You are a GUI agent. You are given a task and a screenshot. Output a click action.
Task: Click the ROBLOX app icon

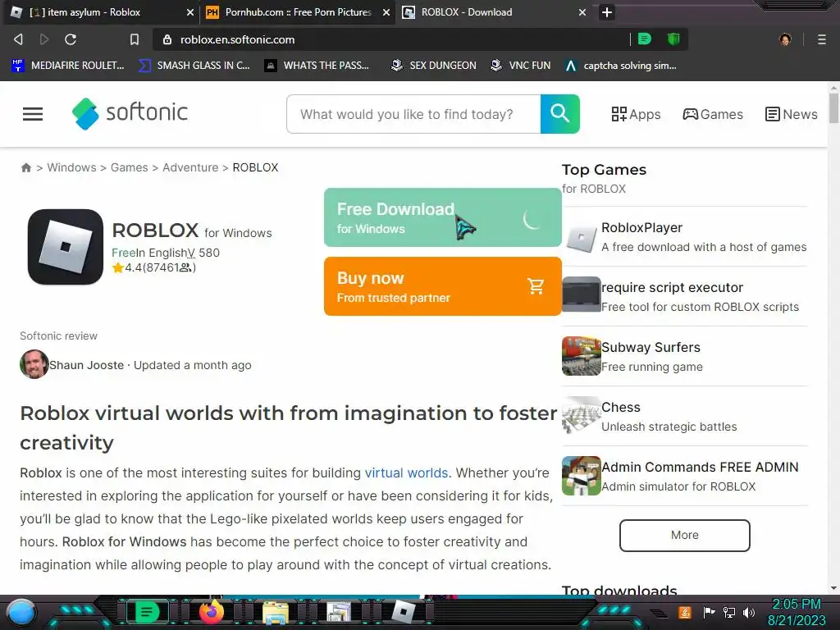[66, 247]
